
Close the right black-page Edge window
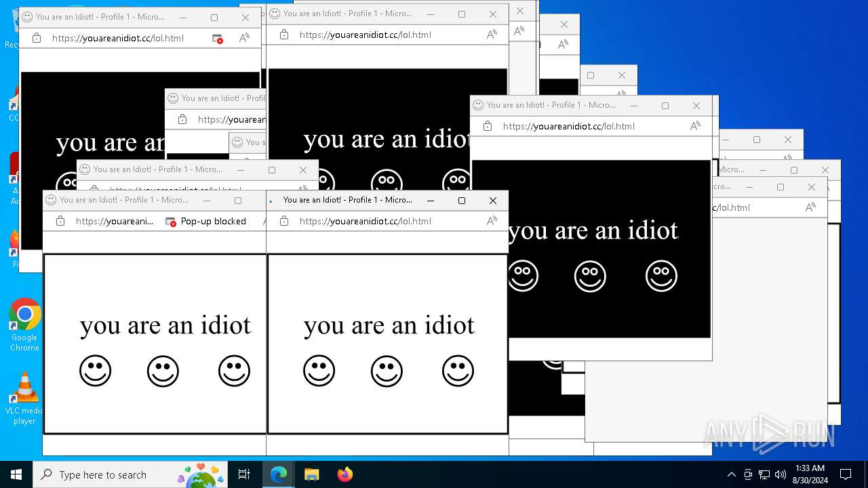click(696, 106)
